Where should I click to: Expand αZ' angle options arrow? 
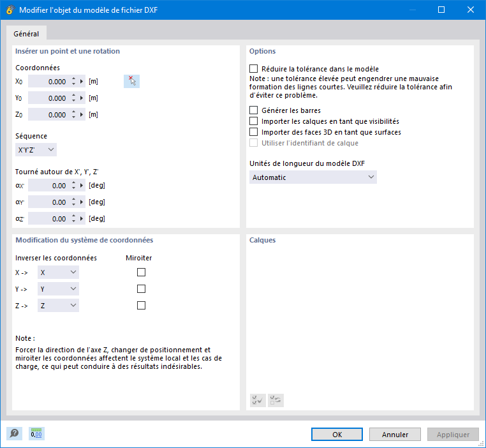click(x=82, y=218)
